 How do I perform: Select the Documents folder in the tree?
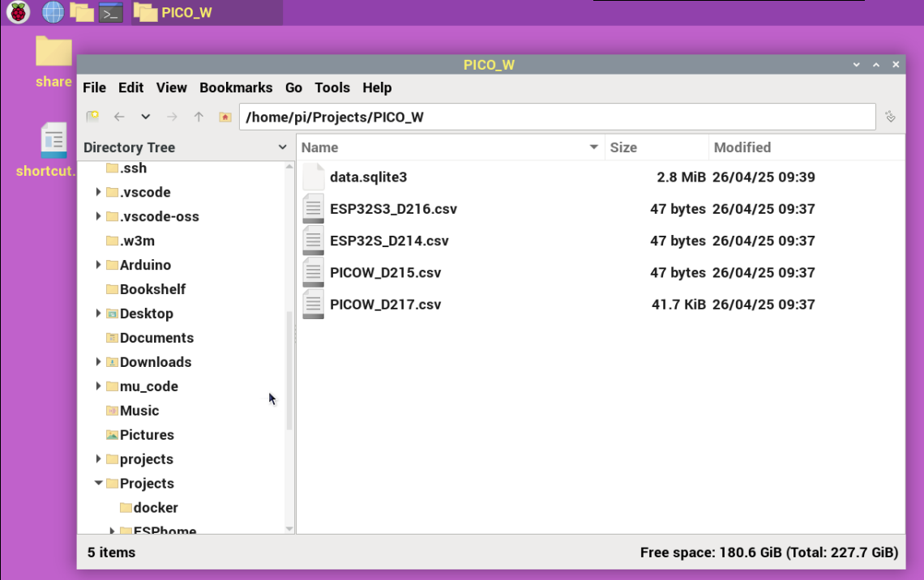[150, 338]
